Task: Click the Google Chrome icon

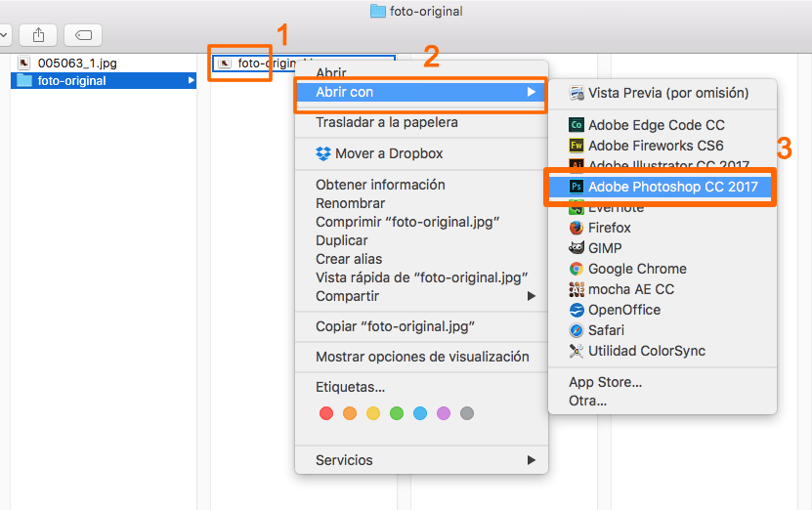Action: [x=577, y=269]
